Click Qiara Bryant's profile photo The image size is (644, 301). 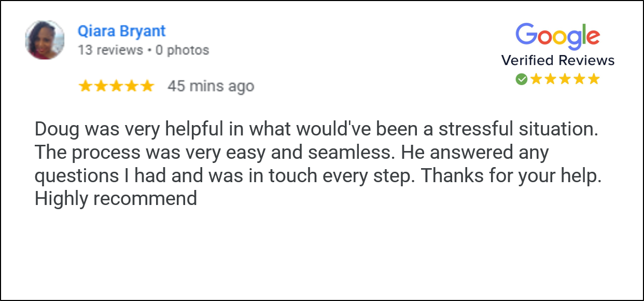click(45, 40)
